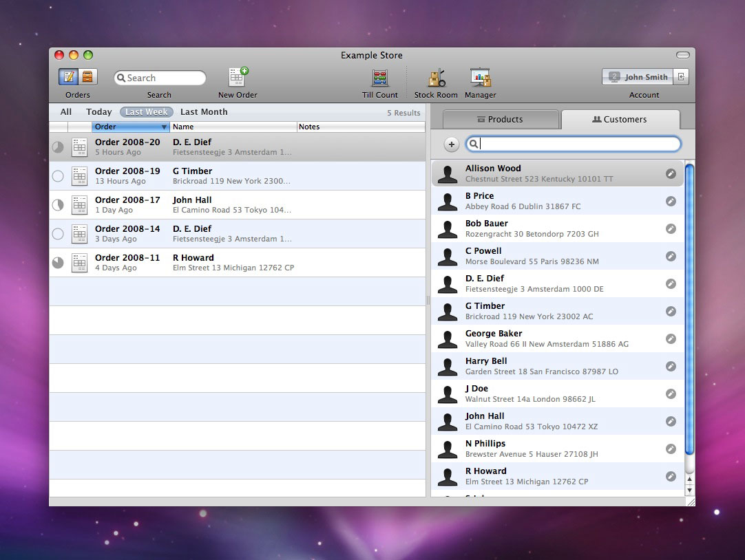Edit customer Bob Bauer
The height and width of the screenshot is (560, 745).
pos(671,228)
